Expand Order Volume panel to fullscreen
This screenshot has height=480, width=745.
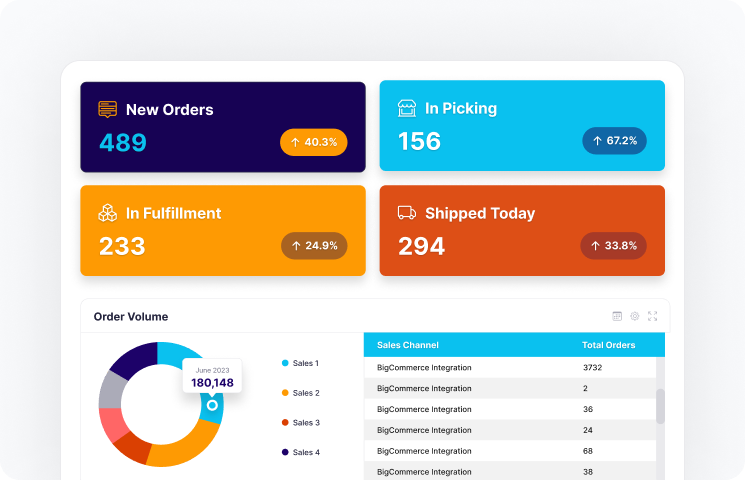coord(652,316)
